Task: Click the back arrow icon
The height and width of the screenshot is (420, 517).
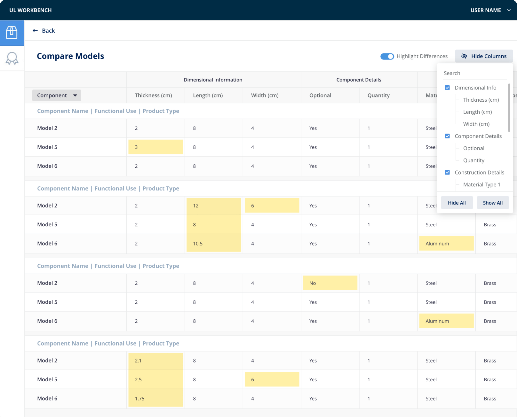Action: click(35, 31)
